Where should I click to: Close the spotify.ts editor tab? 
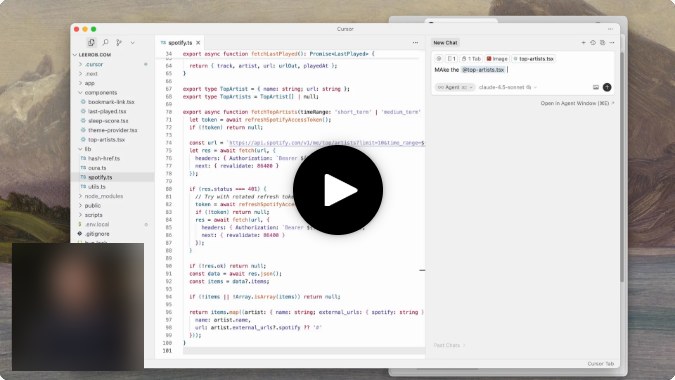click(x=198, y=43)
